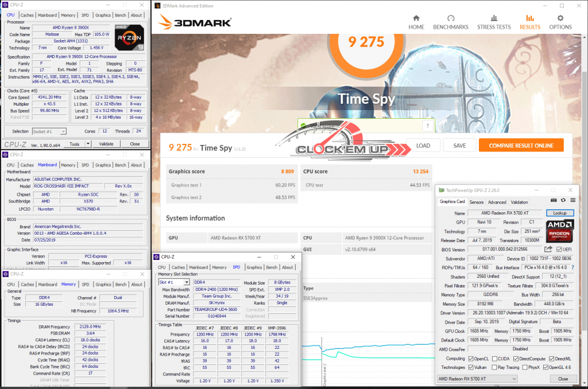Click the BIOS export share icon

[548, 249]
